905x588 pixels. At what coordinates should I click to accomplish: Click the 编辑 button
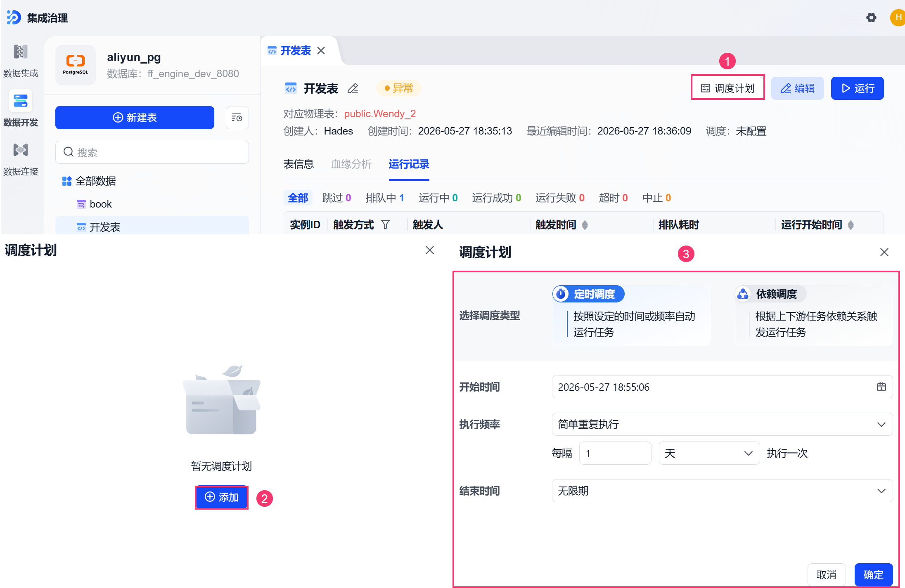797,88
